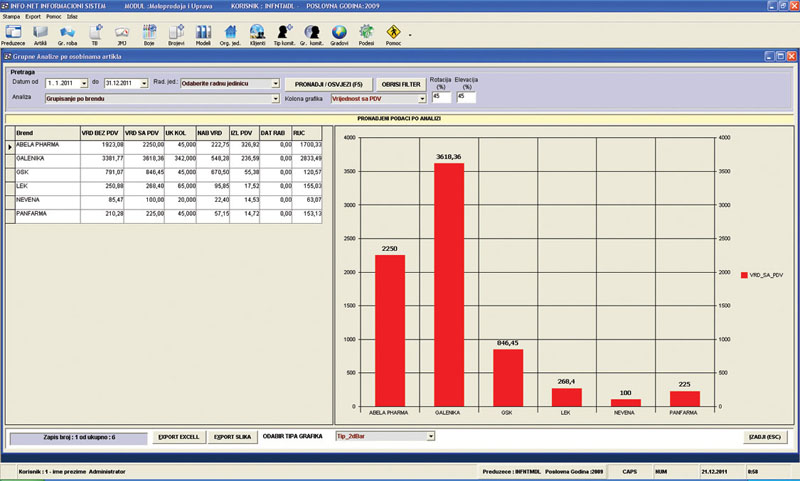This screenshot has width=800, height=481.
Task: Click the IZADJI (ESC) button
Action: point(765,437)
